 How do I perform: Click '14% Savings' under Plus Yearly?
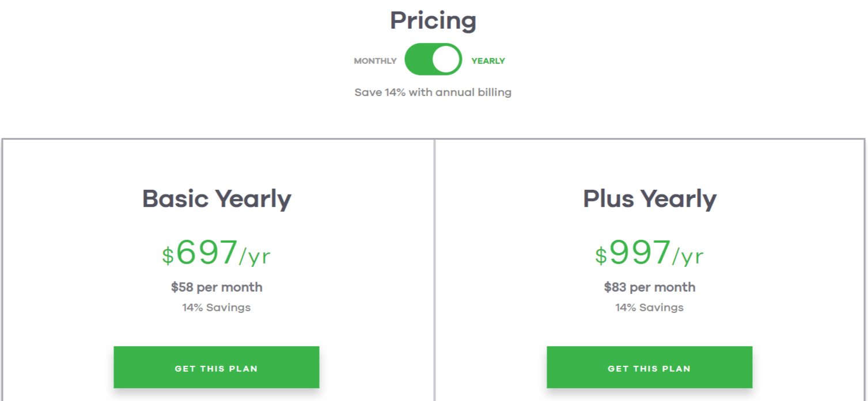pyautogui.click(x=650, y=307)
